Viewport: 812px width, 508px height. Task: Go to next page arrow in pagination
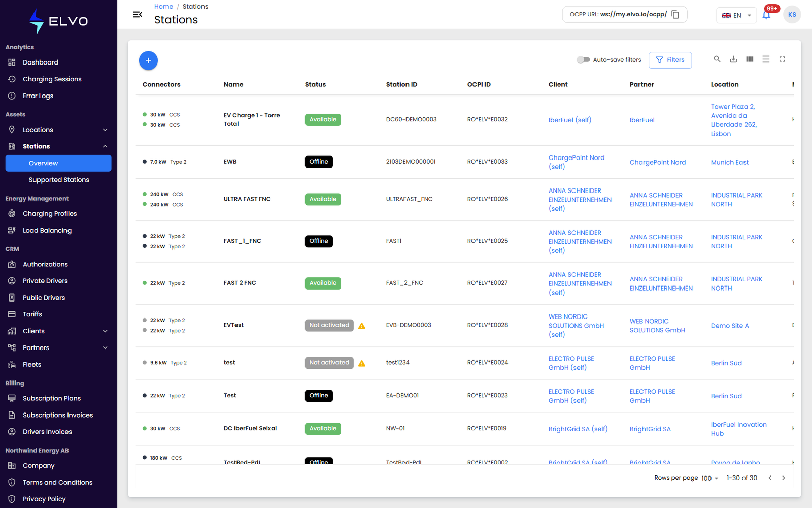pos(783,478)
